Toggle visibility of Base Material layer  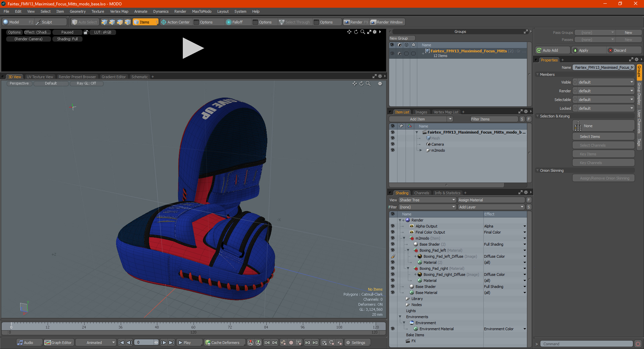tap(392, 293)
